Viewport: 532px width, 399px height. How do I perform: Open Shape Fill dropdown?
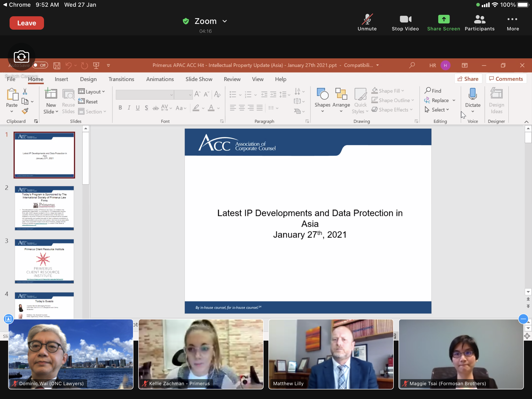[x=388, y=91]
